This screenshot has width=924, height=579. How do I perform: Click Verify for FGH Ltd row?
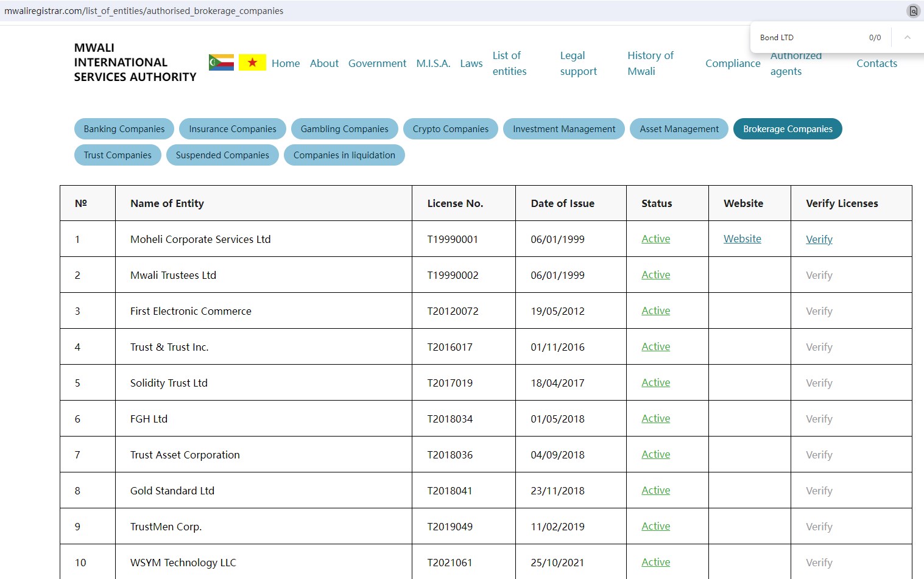819,419
